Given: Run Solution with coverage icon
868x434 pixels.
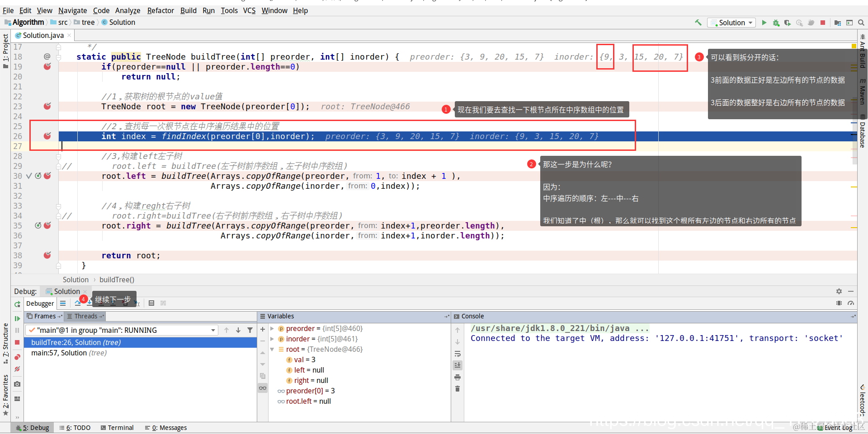Looking at the screenshot, I should pos(788,23).
